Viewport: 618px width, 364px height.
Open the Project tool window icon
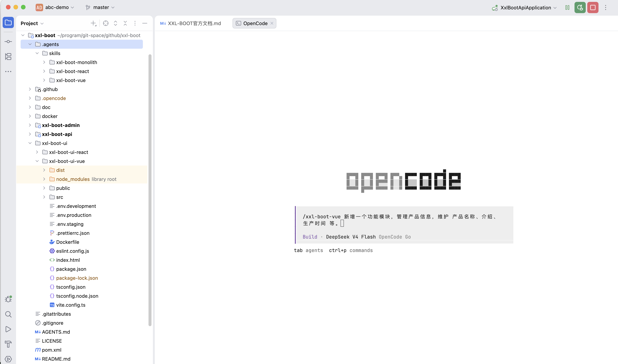(8, 23)
